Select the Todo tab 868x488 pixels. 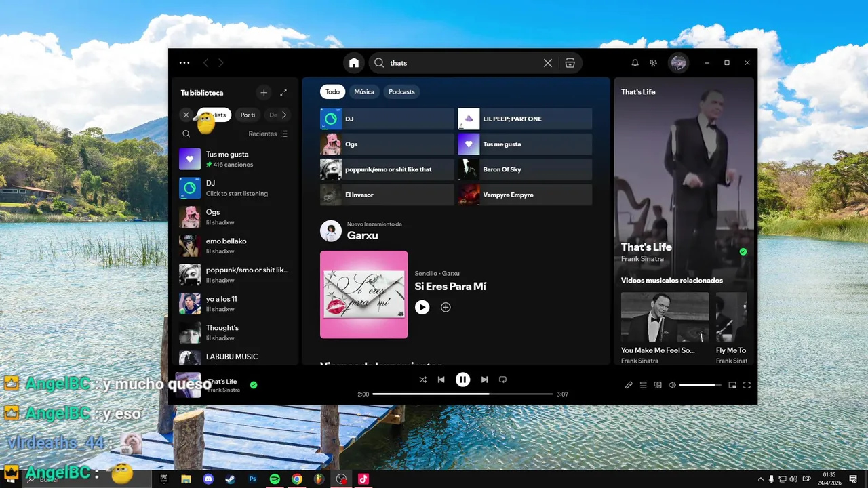pos(332,92)
